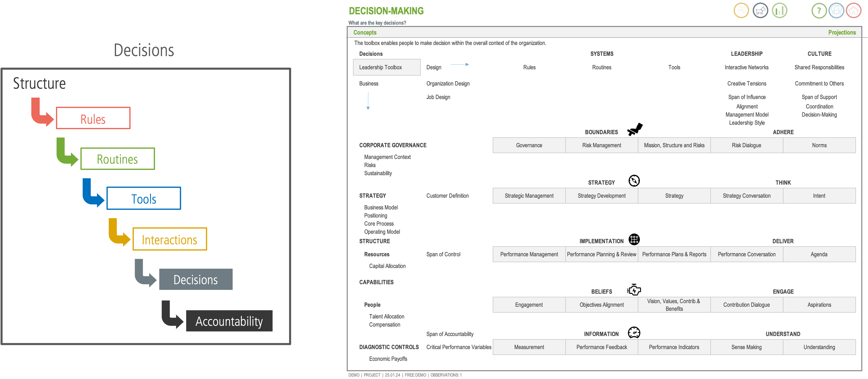868x379 pixels.
Task: Click the Sustainability item
Action: click(378, 173)
